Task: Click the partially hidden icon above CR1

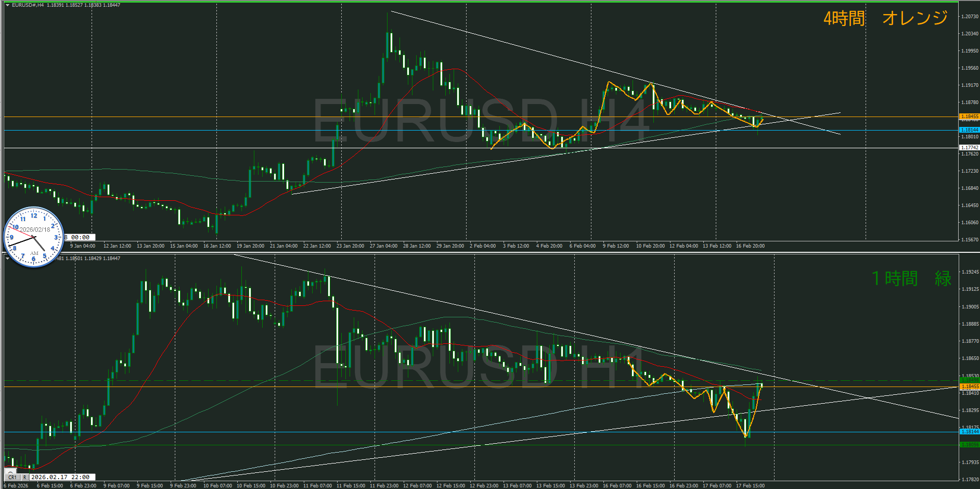Action: pyautogui.click(x=11, y=471)
